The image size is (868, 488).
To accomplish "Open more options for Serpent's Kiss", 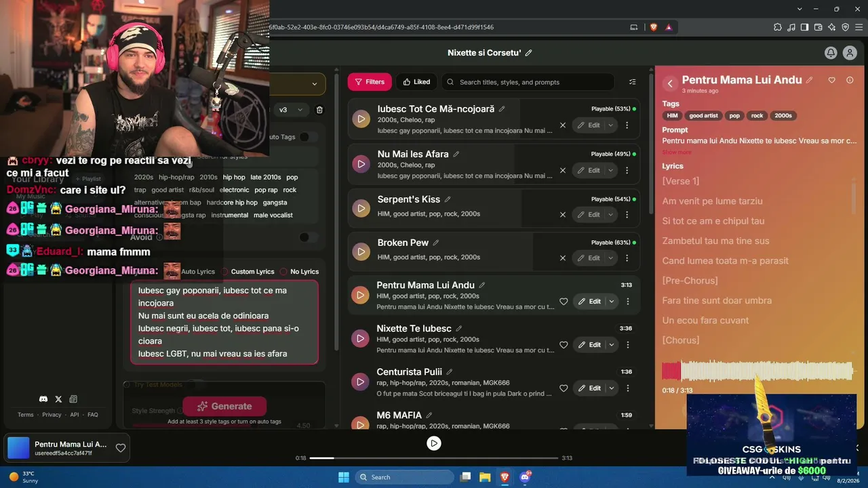I will (627, 214).
